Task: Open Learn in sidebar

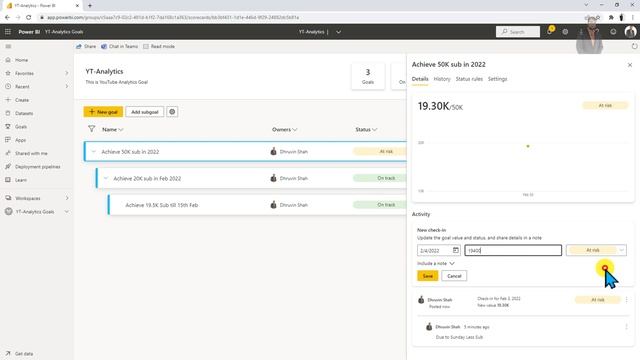Action: point(21,180)
